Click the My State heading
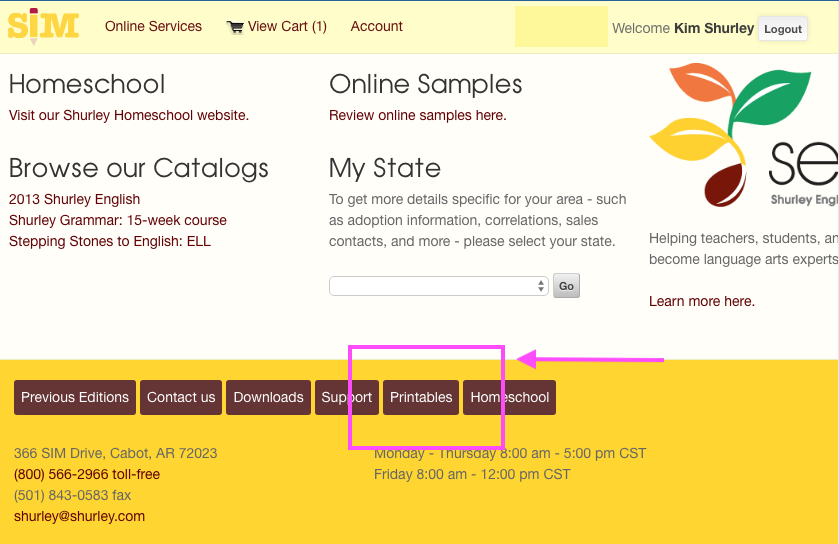 385,168
